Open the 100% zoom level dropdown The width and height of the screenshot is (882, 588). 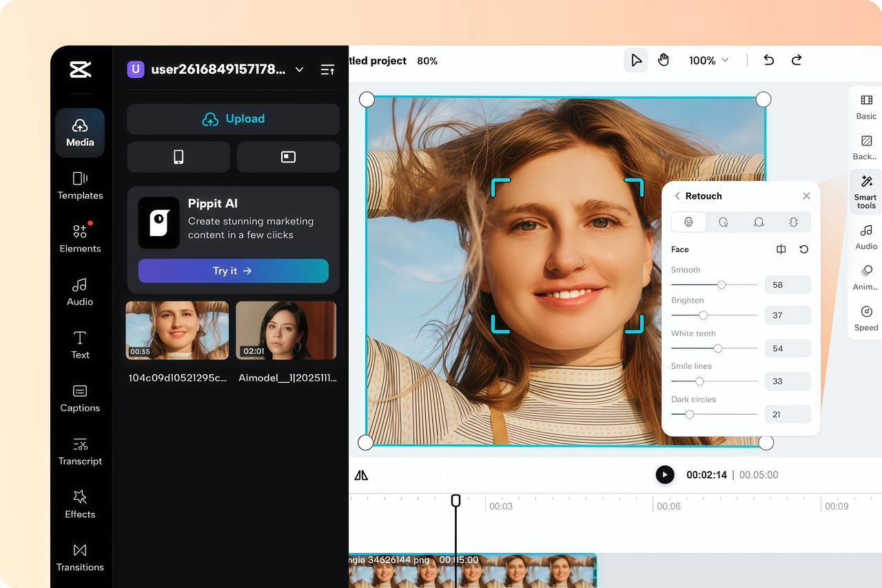pos(708,61)
